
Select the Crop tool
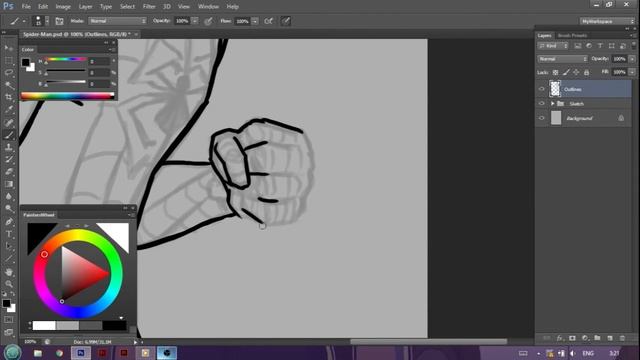[9, 97]
